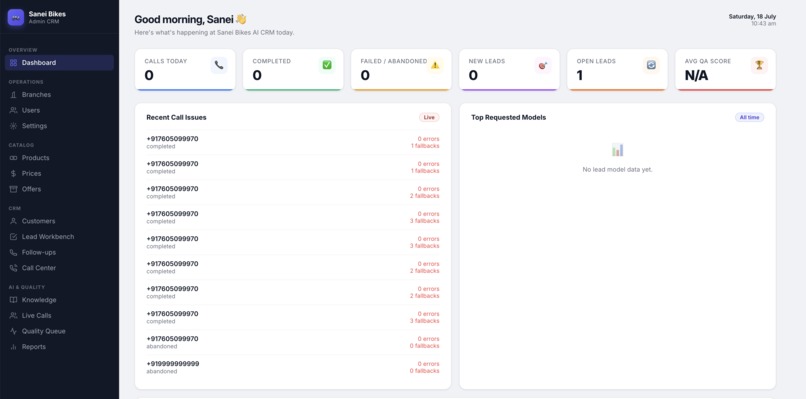The height and width of the screenshot is (399, 806).
Task: Open the Dashboard menu item
Action: click(x=59, y=63)
